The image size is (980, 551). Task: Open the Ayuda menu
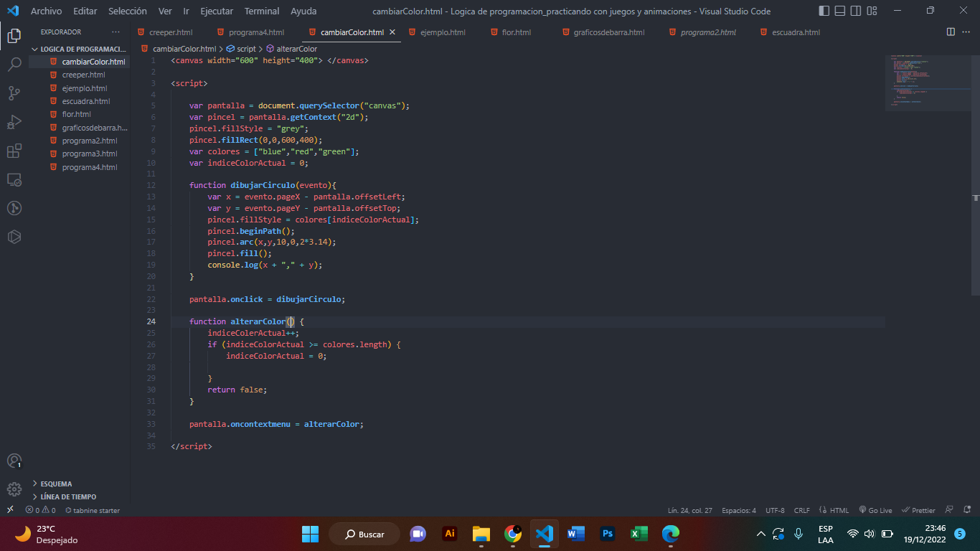303,11
